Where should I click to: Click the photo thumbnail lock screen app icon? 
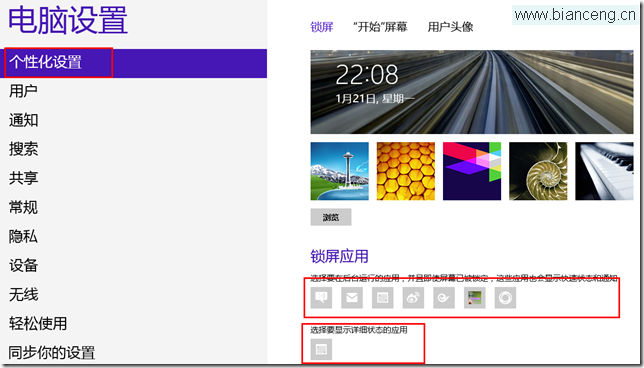click(474, 298)
